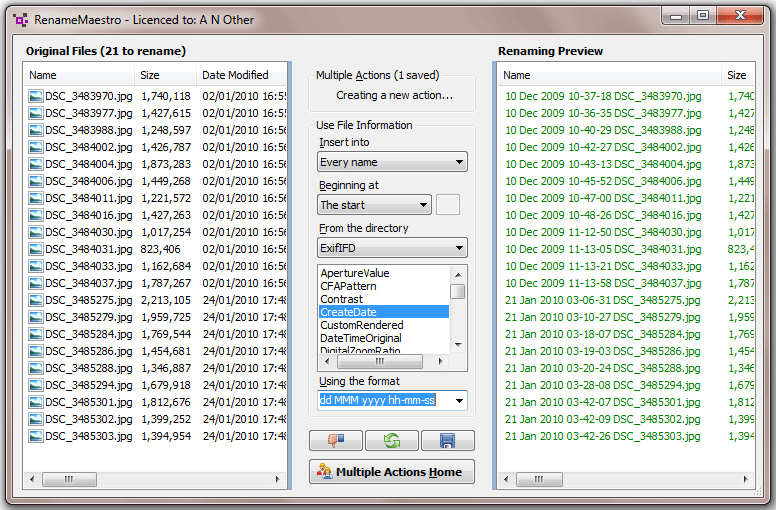Viewport: 776px width, 510px height.
Task: Open the 'From the directory' ExifIFD dropdown
Action: (392, 248)
